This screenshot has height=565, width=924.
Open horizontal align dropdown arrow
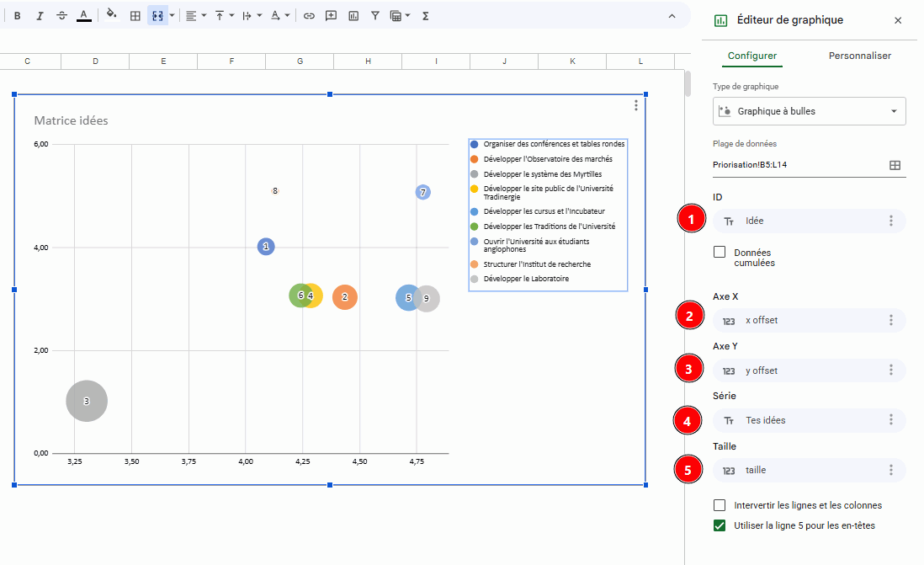coord(204,16)
